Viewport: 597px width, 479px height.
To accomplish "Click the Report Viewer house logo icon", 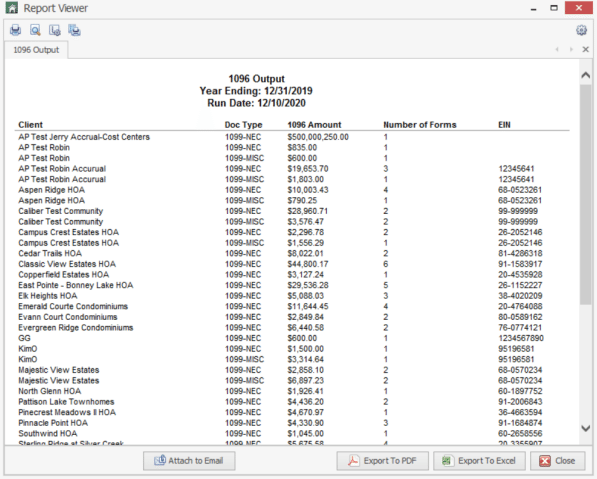I will coord(12,8).
